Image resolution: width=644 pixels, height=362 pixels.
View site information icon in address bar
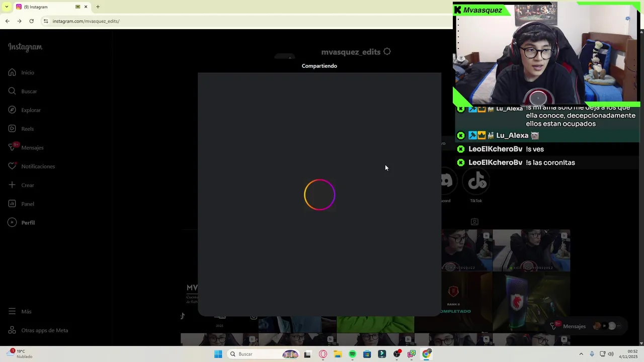[x=46, y=21]
